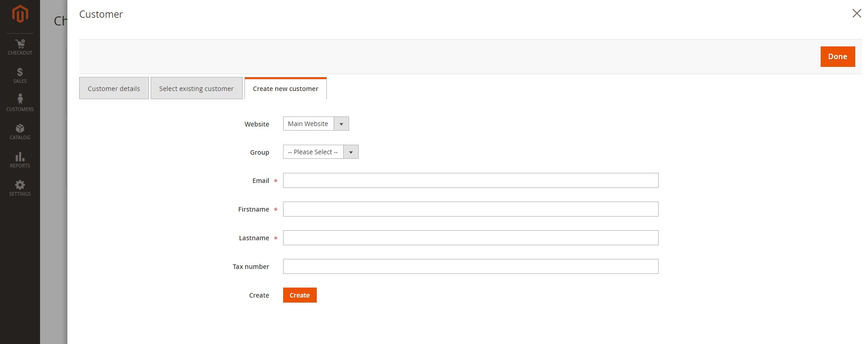Focus the Email input field
Viewport: 868px width, 344px height.
coord(471,181)
